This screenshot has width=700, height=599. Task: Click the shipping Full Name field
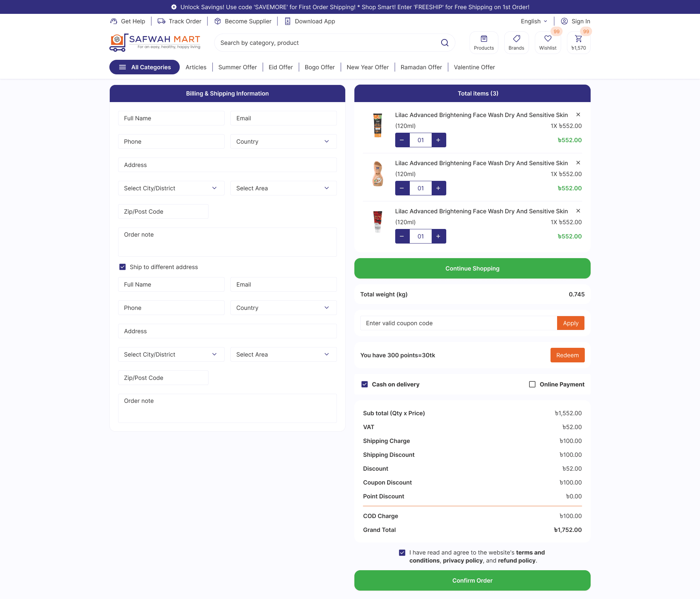tap(171, 284)
